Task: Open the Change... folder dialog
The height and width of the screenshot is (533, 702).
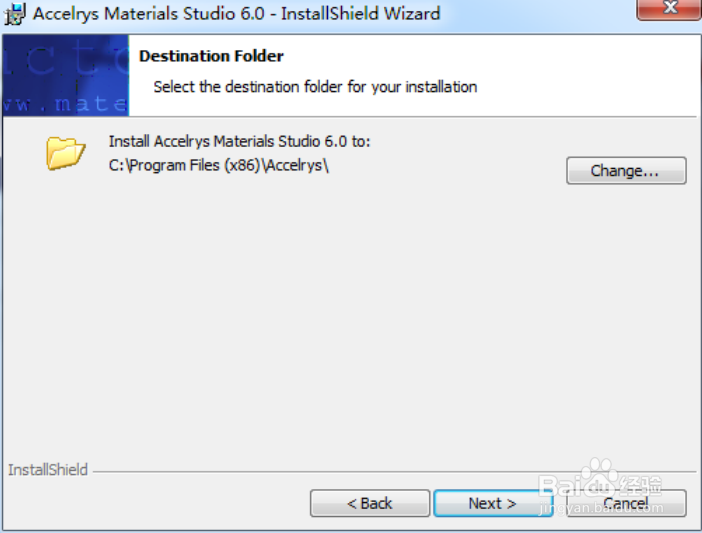Action: pos(626,171)
